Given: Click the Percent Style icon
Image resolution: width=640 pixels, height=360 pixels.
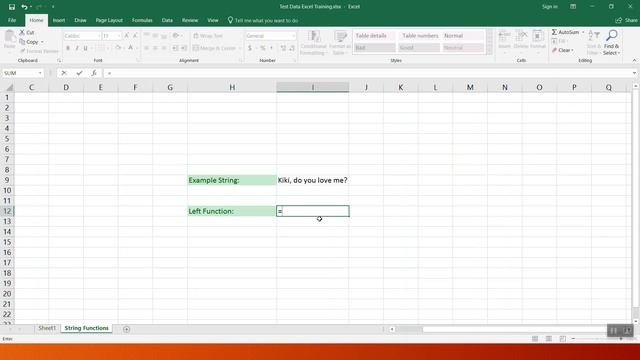Looking at the screenshot, I should [263, 48].
